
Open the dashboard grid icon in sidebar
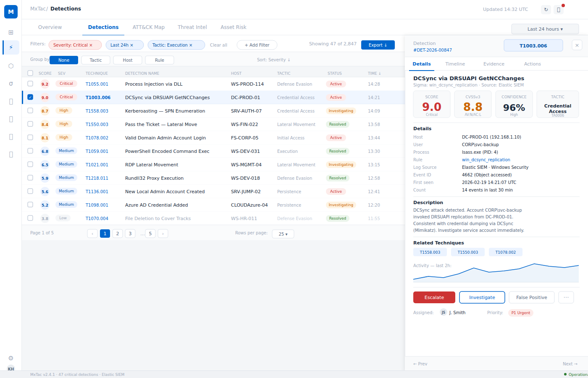(10, 32)
